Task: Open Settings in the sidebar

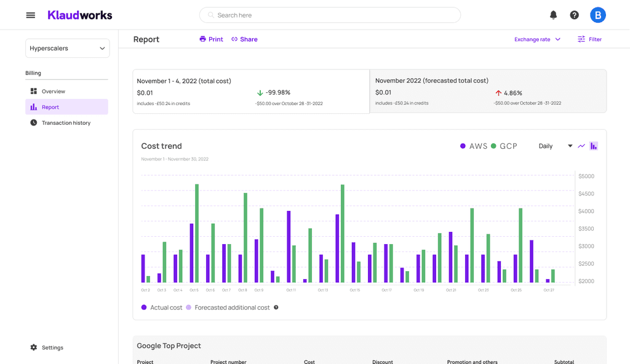Action: [47, 347]
